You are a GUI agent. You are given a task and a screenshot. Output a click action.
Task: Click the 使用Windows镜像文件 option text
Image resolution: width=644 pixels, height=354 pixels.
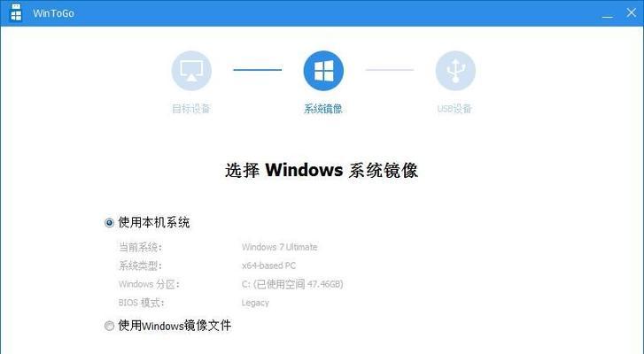click(175, 326)
